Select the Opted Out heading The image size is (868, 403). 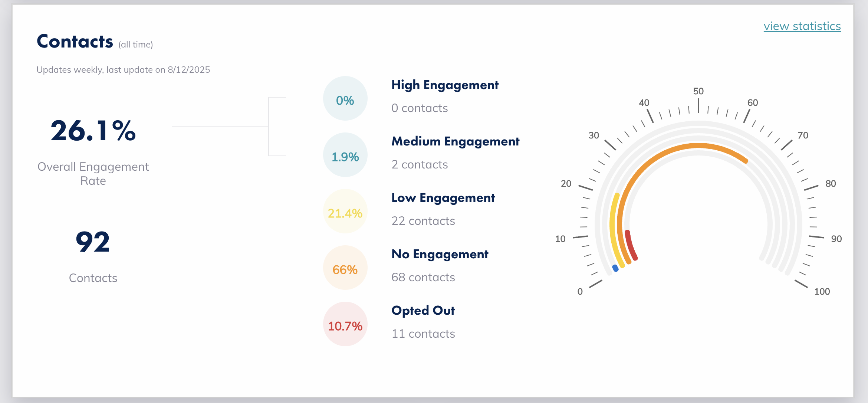click(x=423, y=311)
